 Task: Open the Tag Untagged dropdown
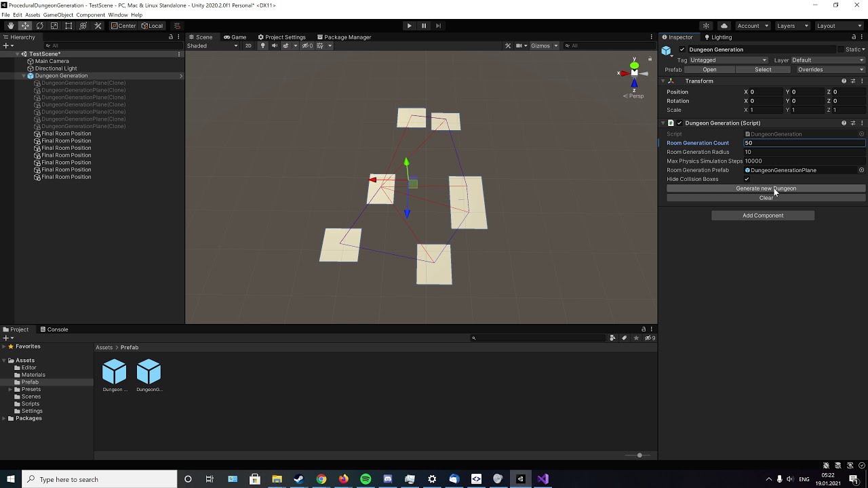pos(728,60)
